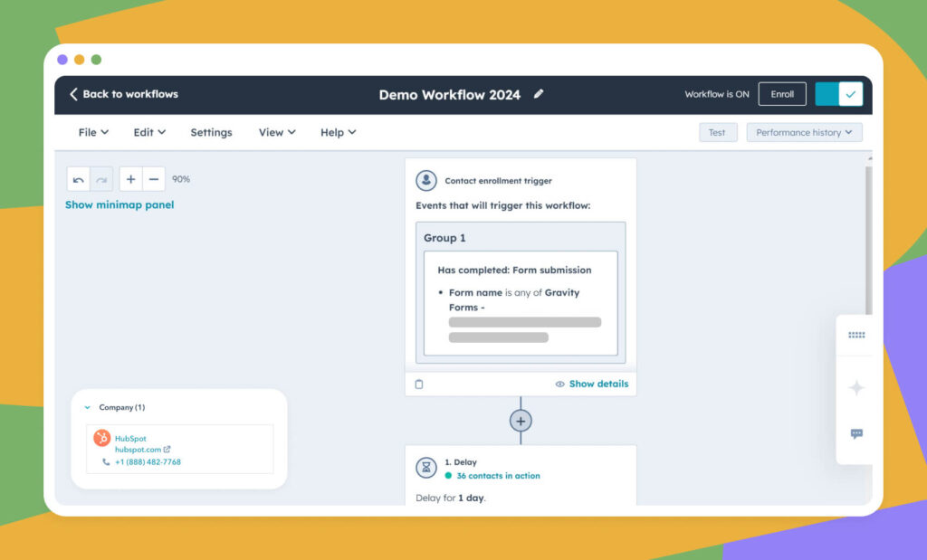Click the purple window control dot
The image size is (927, 560).
(62, 60)
